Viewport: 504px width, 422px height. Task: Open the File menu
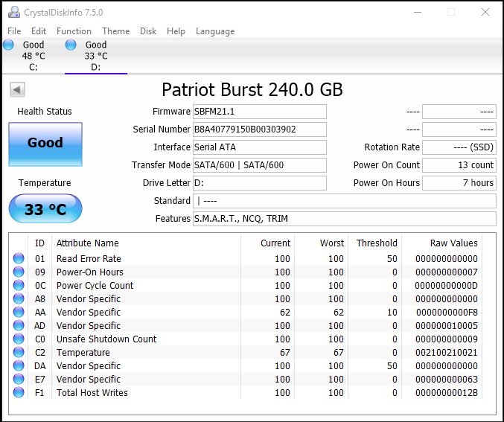[x=14, y=31]
